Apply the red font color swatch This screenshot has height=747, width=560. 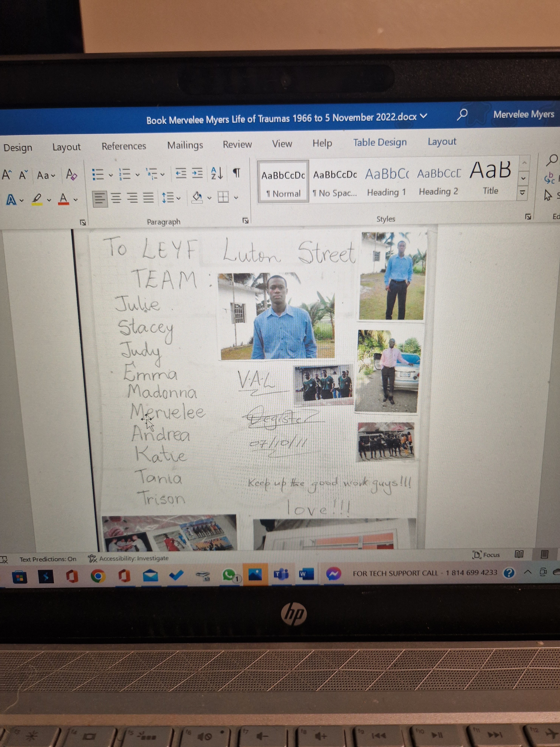tap(63, 199)
